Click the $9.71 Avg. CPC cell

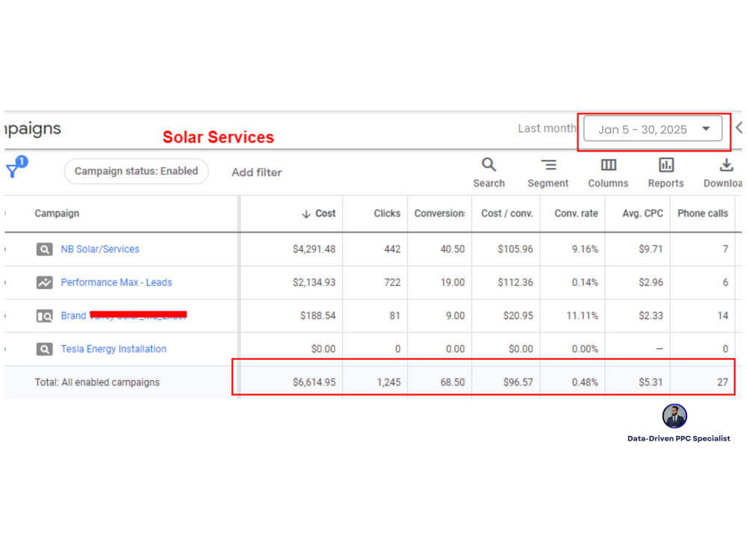click(x=651, y=249)
